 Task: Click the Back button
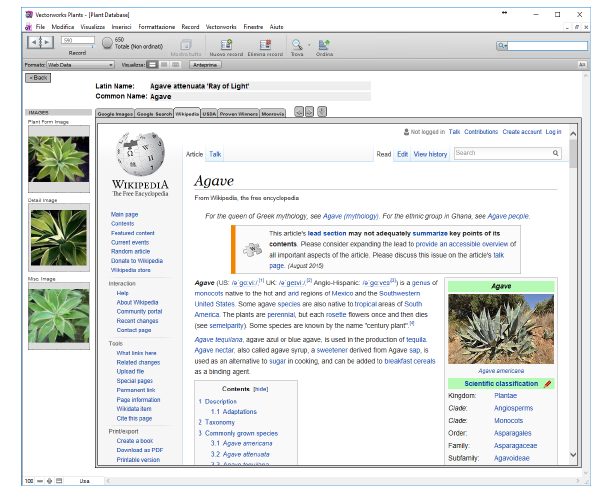[x=38, y=78]
